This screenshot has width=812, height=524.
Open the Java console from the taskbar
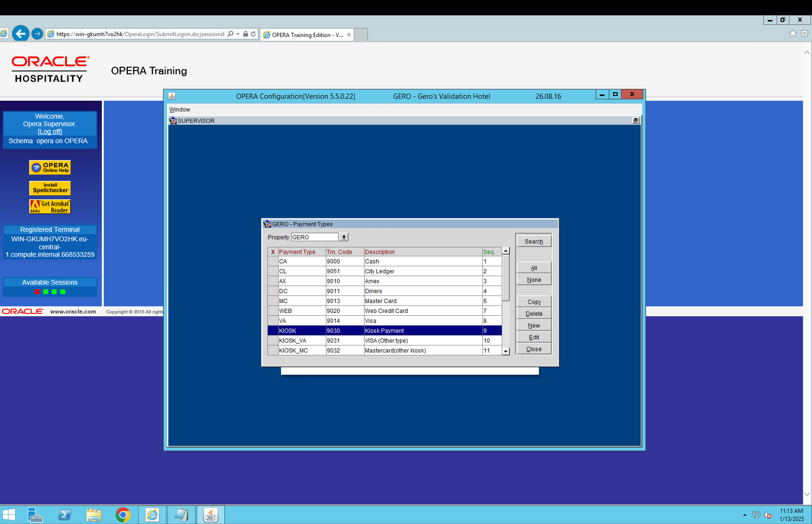pyautogui.click(x=211, y=515)
